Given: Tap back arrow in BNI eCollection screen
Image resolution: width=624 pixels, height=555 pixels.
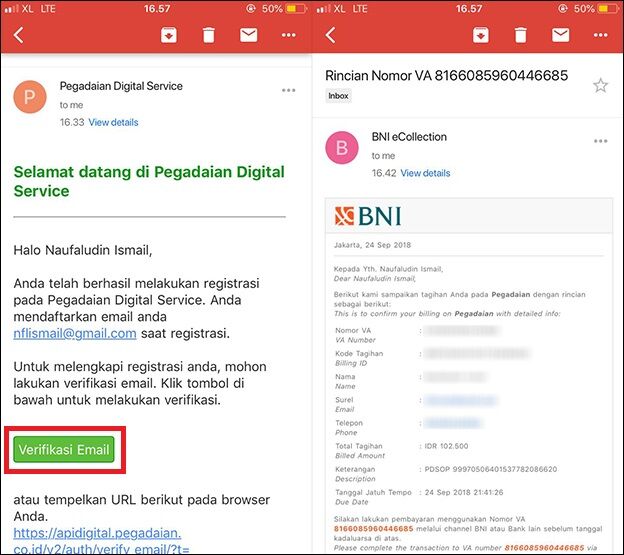Looking at the screenshot, I should [330, 35].
